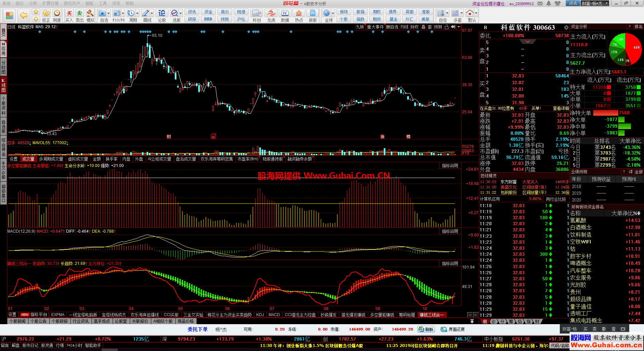Go back with the yellow left arrow
644x351 pixels.
[23, 15]
